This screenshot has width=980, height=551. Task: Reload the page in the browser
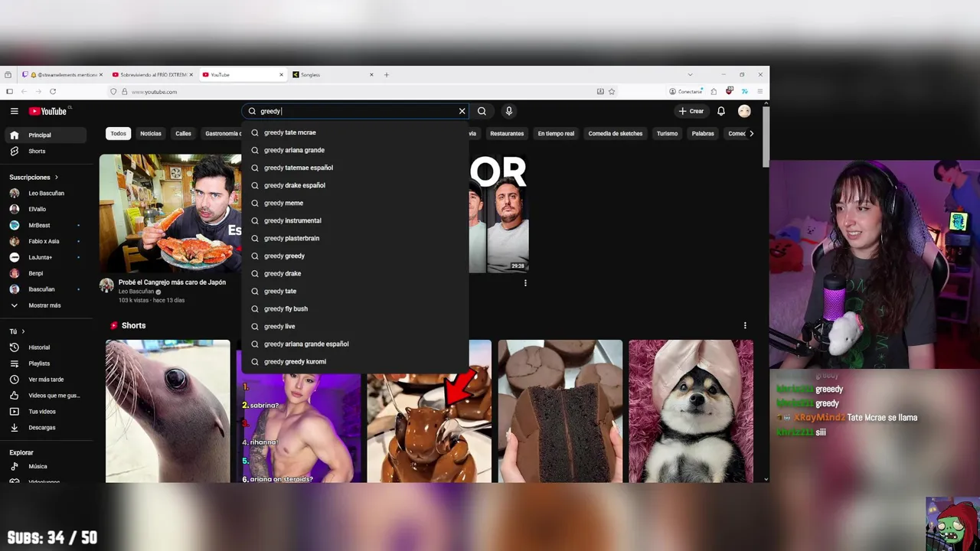(x=53, y=91)
